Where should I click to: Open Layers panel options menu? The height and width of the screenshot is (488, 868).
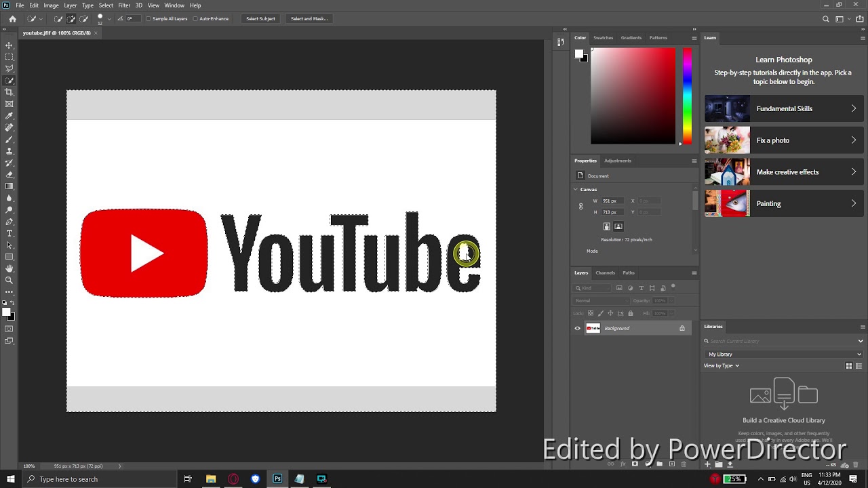(x=694, y=273)
